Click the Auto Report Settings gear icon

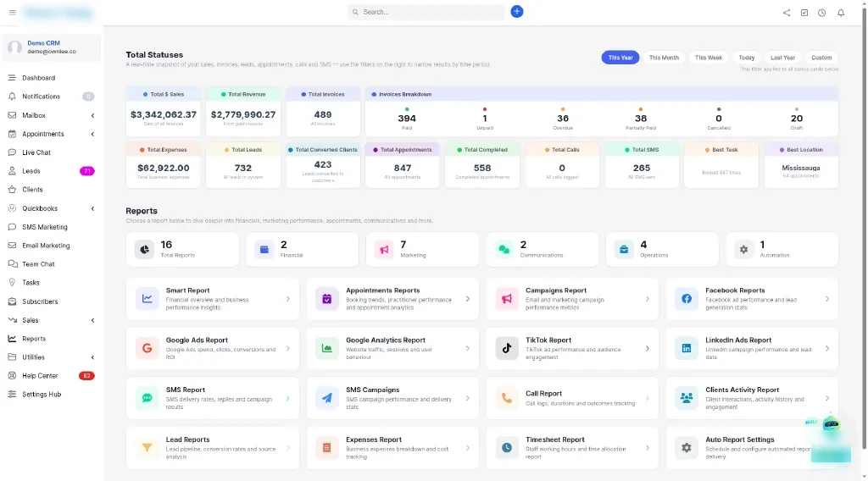(687, 448)
